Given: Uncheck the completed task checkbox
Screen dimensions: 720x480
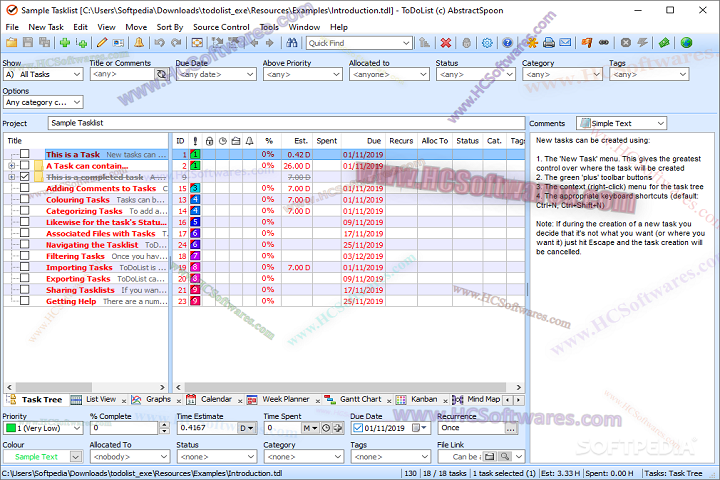Looking at the screenshot, I should 25,176.
